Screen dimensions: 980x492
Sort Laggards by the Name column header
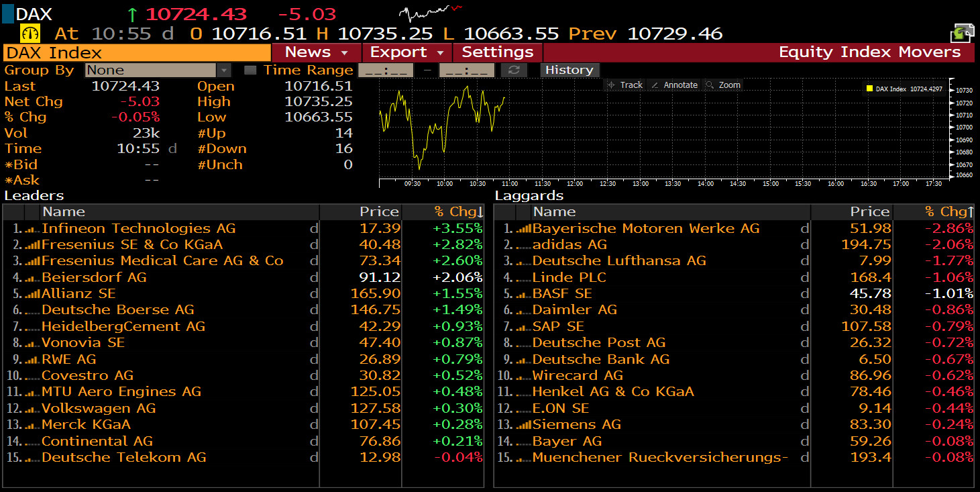(x=671, y=212)
